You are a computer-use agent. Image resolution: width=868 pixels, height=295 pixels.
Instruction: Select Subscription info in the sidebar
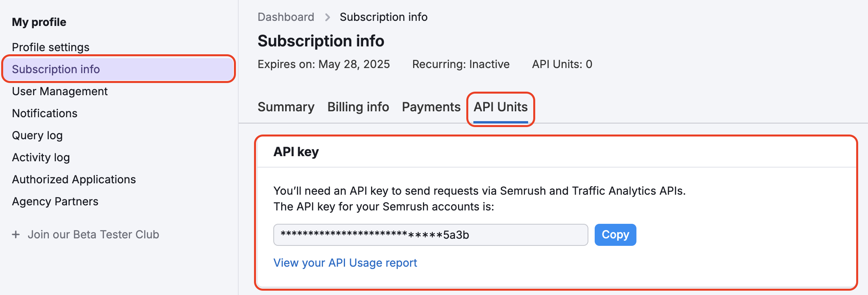56,69
